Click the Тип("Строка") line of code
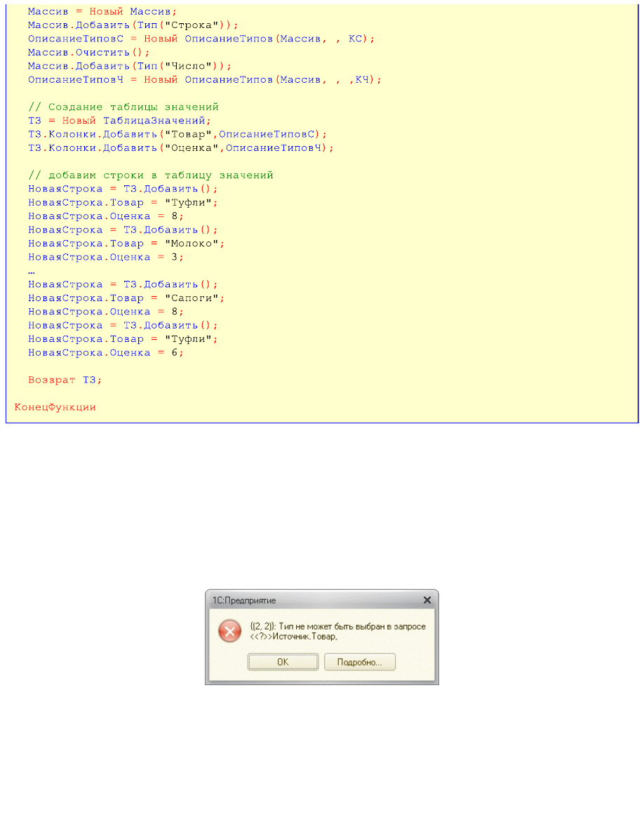 click(133, 25)
